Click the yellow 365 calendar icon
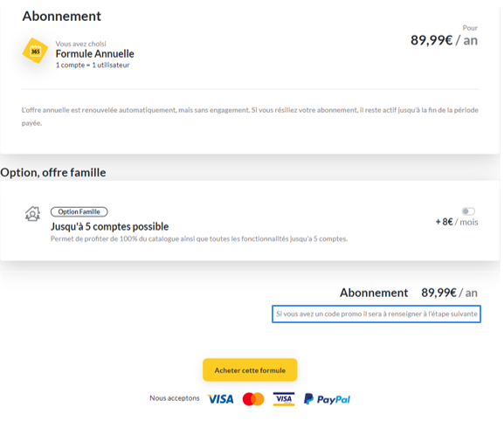The image size is (504, 428). (35, 51)
